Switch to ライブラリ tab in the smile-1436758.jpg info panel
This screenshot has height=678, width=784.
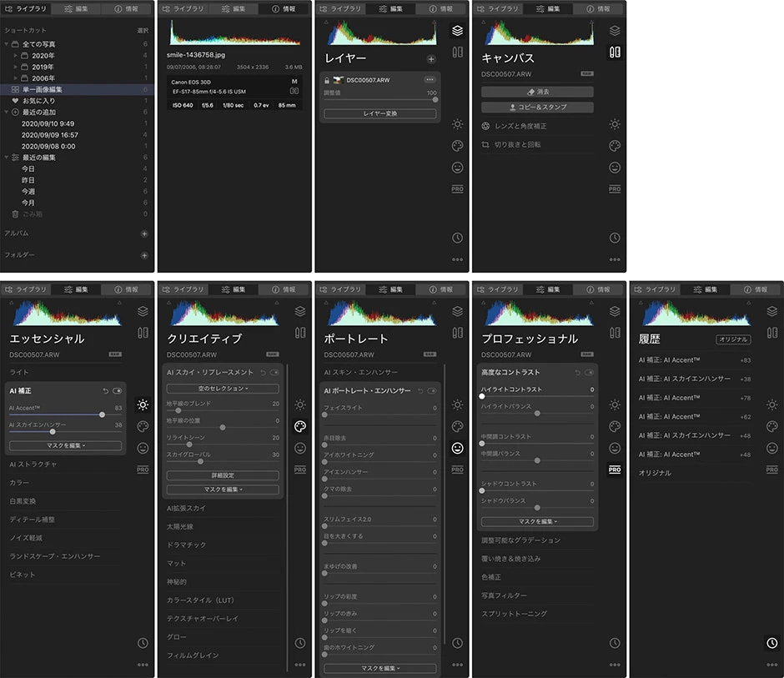(183, 9)
